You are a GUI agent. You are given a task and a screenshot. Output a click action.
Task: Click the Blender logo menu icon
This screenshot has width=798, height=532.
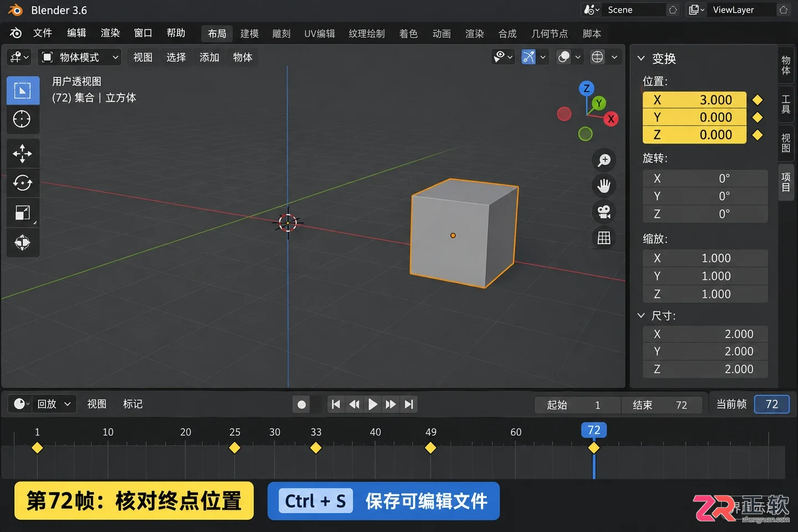pyautogui.click(x=16, y=33)
